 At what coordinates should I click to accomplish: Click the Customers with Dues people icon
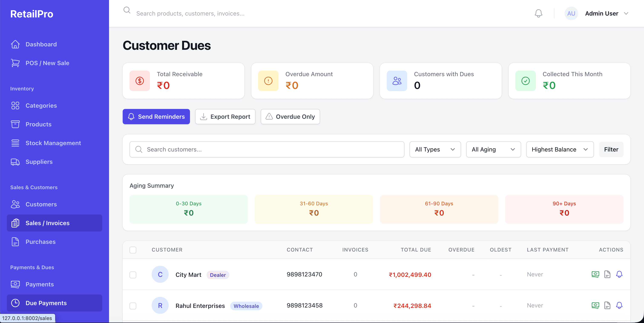[x=397, y=81]
